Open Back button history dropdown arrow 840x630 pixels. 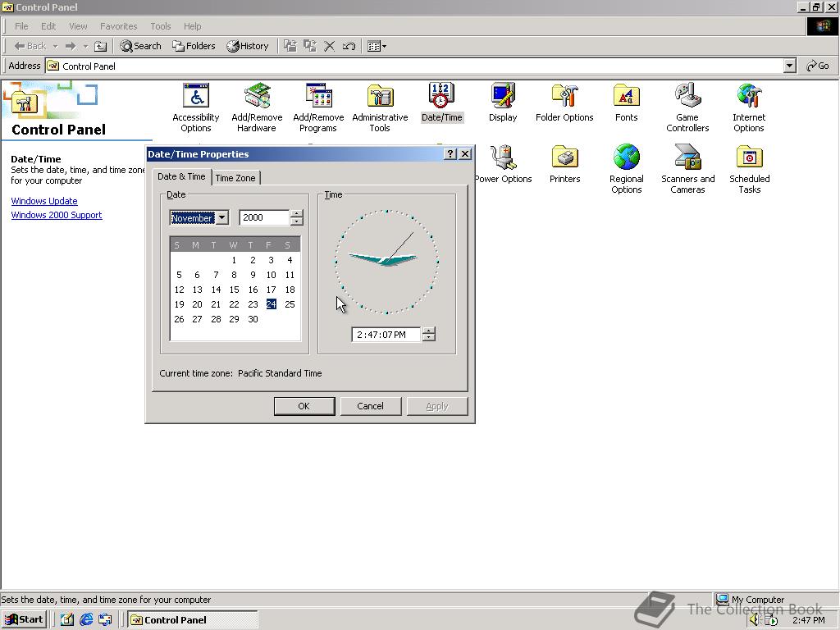55,46
